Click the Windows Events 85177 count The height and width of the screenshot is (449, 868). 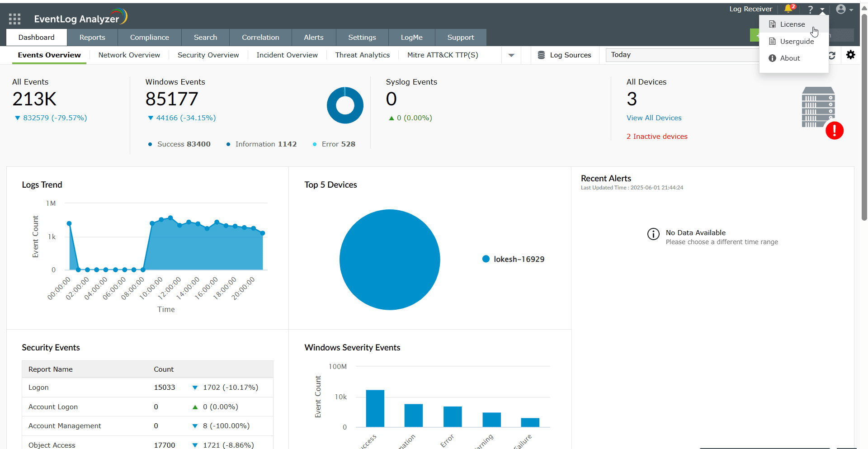[x=172, y=99]
